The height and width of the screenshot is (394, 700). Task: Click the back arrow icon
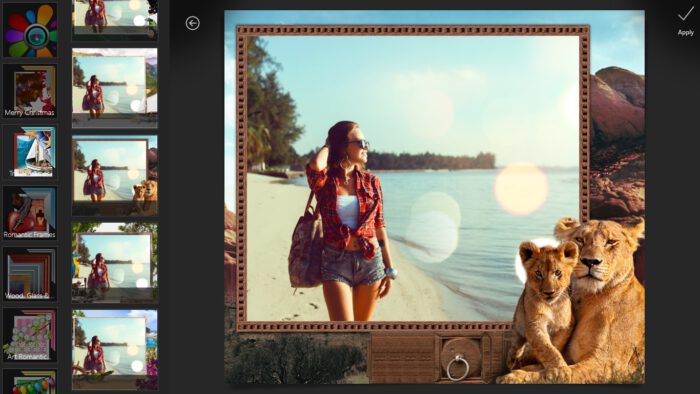pos(192,23)
